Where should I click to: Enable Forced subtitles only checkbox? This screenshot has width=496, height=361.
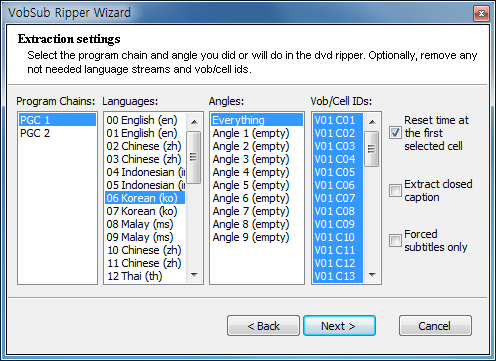tap(395, 240)
